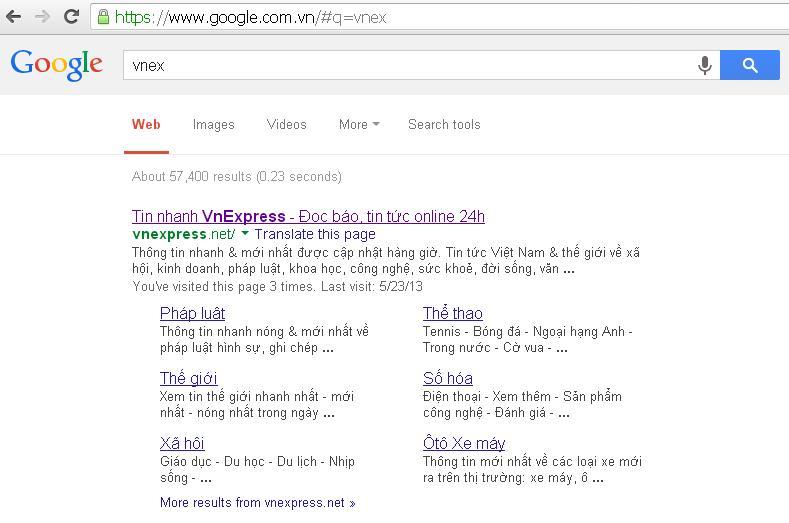Click More results from vnexpress.net

pos(258,503)
